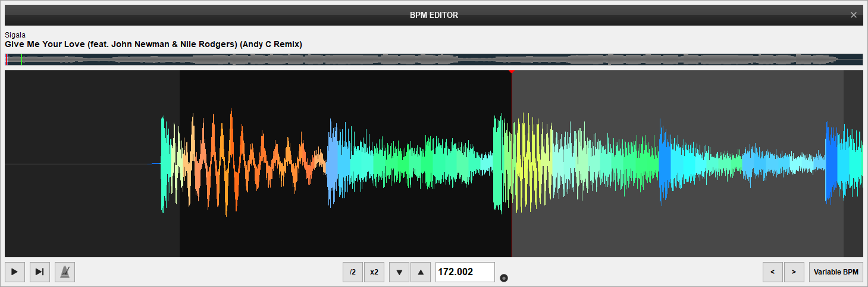868x287 pixels.
Task: Open the Variable BPM option
Action: click(x=836, y=272)
